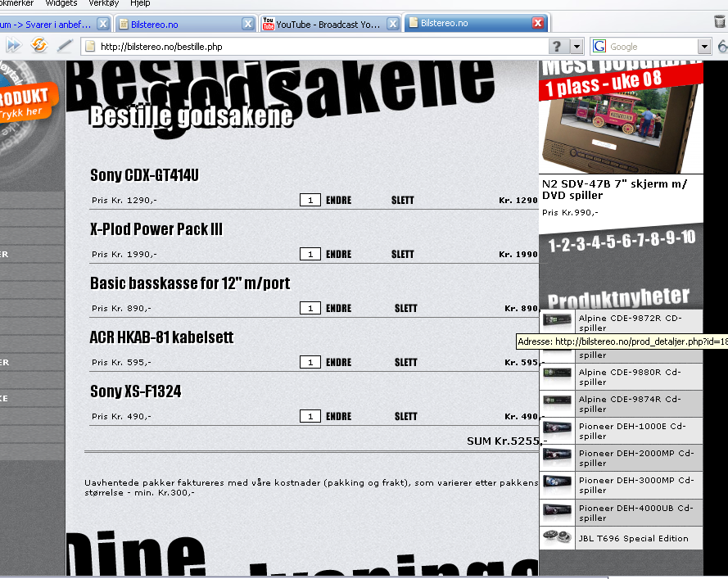
Task: Click ENDRE for Sony CDX-GT414U
Action: 338,200
